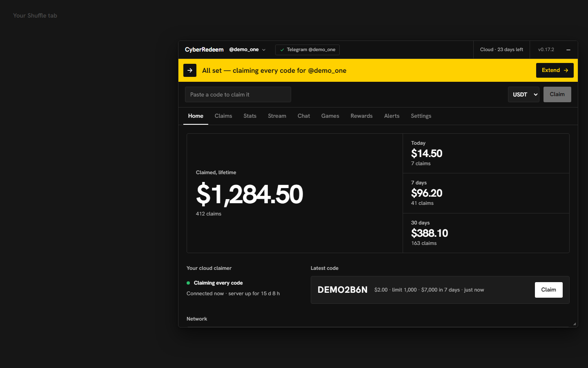The width and height of the screenshot is (588, 368).
Task: Open the @demo_one account dropdown
Action: pos(247,49)
